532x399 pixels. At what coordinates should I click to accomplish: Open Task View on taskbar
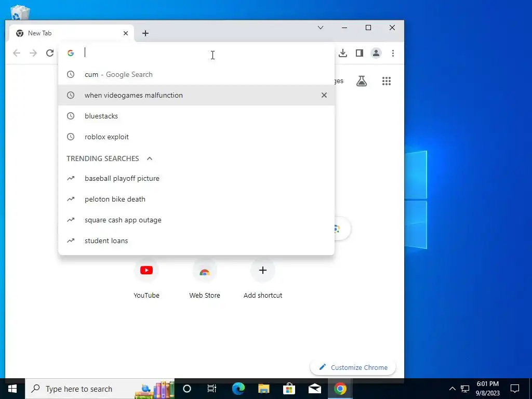(212, 389)
